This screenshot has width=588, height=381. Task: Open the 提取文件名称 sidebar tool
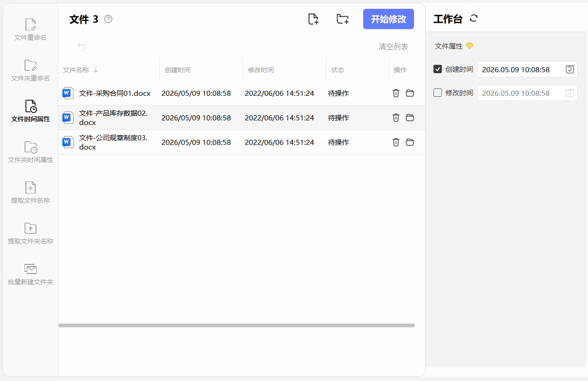click(x=31, y=193)
